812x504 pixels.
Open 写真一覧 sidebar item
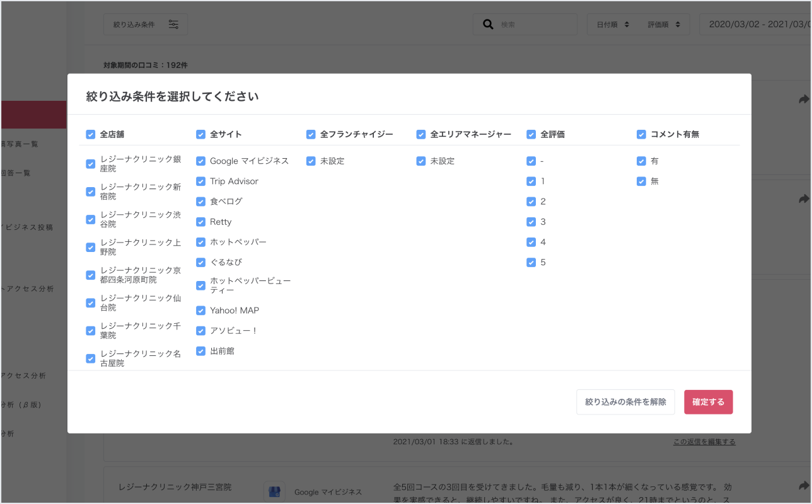[x=19, y=144]
